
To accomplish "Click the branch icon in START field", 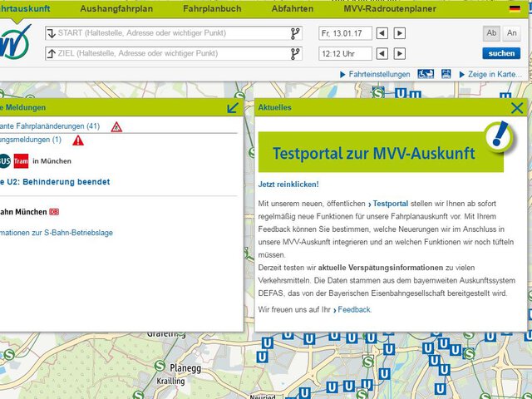I will pyautogui.click(x=295, y=33).
